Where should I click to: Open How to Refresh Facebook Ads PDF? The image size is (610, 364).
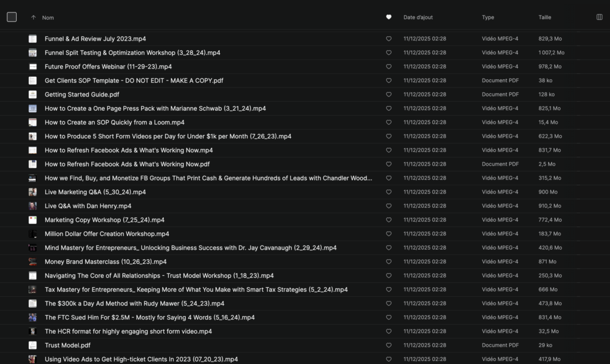(x=127, y=164)
